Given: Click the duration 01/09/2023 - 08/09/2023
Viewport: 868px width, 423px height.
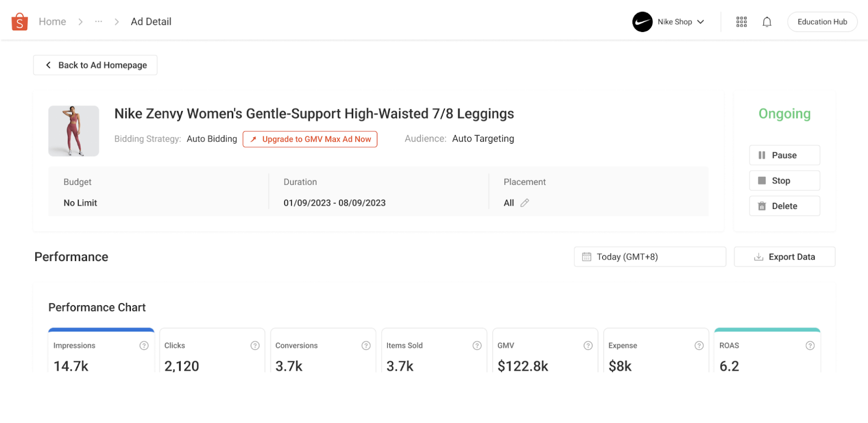Looking at the screenshot, I should [335, 203].
